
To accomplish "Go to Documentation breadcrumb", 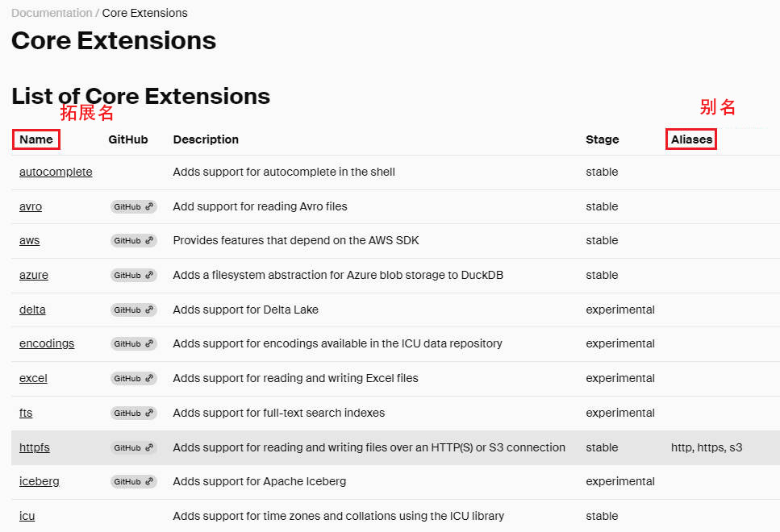I will 52,13.
